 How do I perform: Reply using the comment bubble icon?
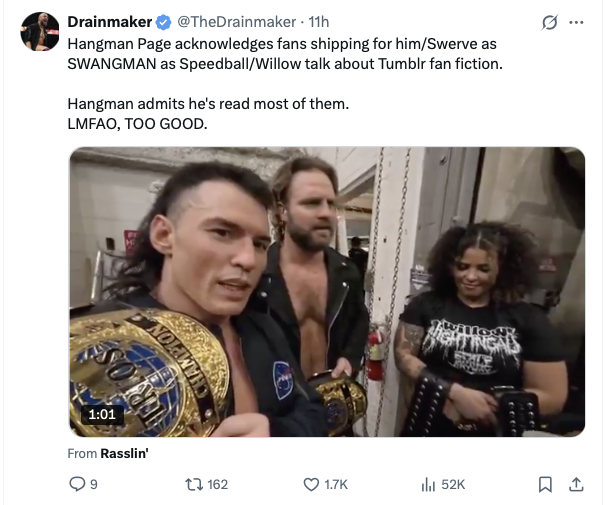point(77,484)
